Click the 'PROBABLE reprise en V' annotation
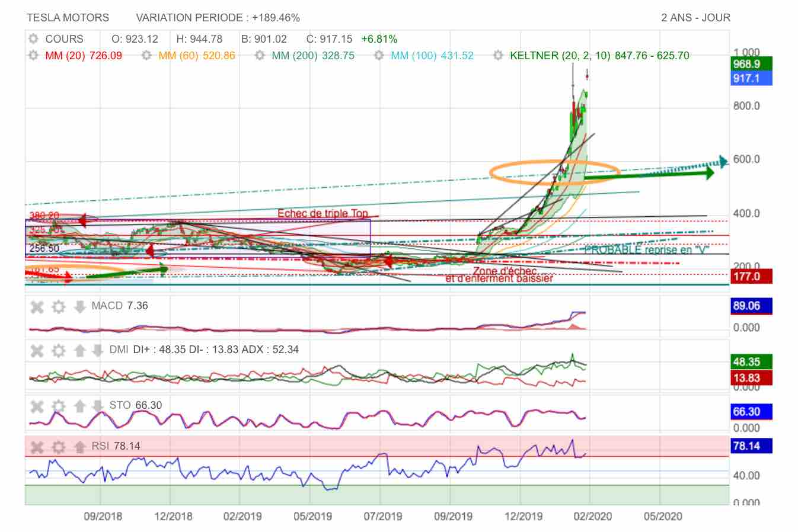The height and width of the screenshot is (532, 798). point(647,249)
